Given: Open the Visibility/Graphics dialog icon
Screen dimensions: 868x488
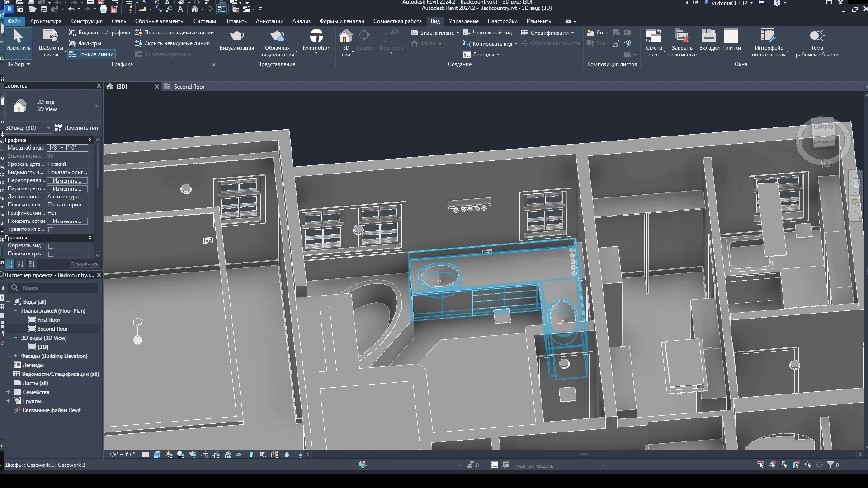Looking at the screenshot, I should pos(73,33).
